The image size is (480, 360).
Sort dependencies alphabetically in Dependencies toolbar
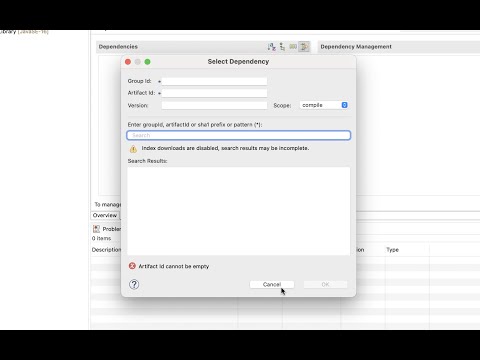[x=272, y=47]
